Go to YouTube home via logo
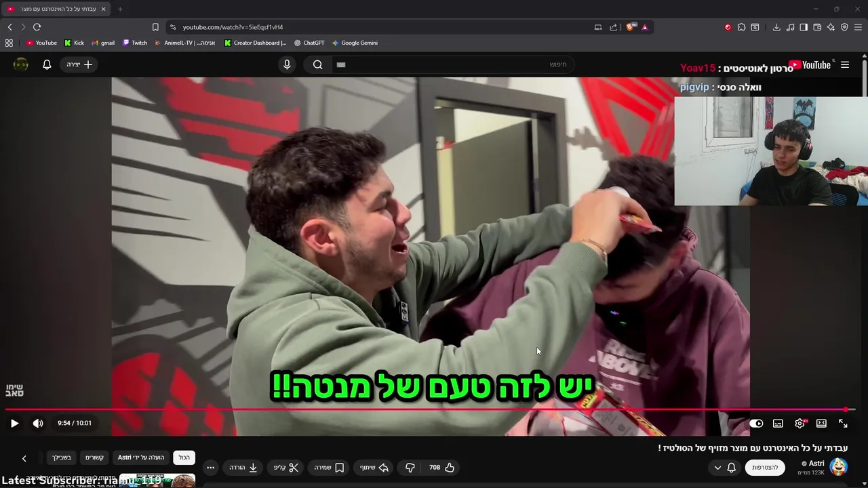Viewport: 868px width, 488px height. [810, 65]
